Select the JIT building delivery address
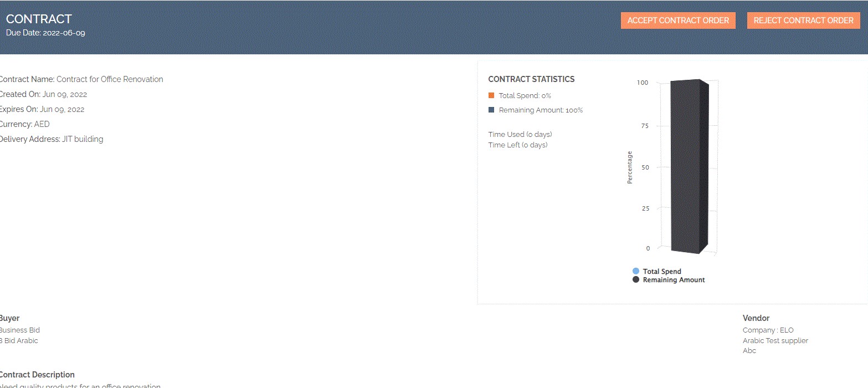The width and height of the screenshot is (868, 388). (x=83, y=139)
